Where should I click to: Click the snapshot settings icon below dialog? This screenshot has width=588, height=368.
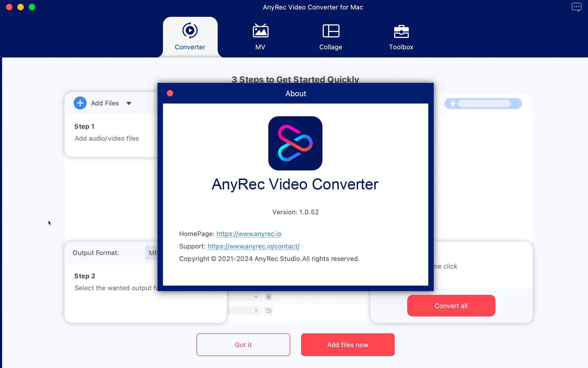click(x=269, y=297)
